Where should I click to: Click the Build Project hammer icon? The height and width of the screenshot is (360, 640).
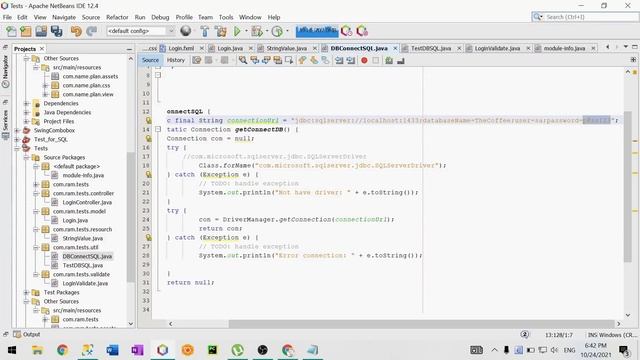205,31
